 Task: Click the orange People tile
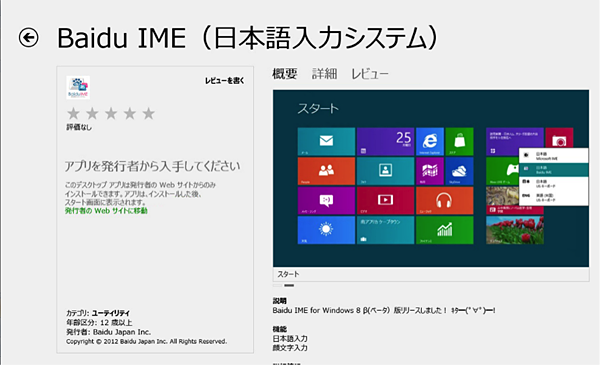pyautogui.click(x=326, y=171)
